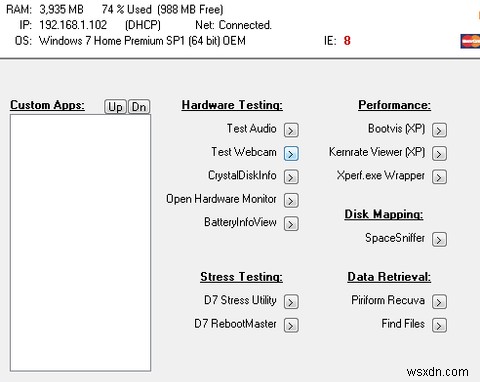
Task: Run D7 RebootMaster arrow button
Action: click(x=291, y=325)
